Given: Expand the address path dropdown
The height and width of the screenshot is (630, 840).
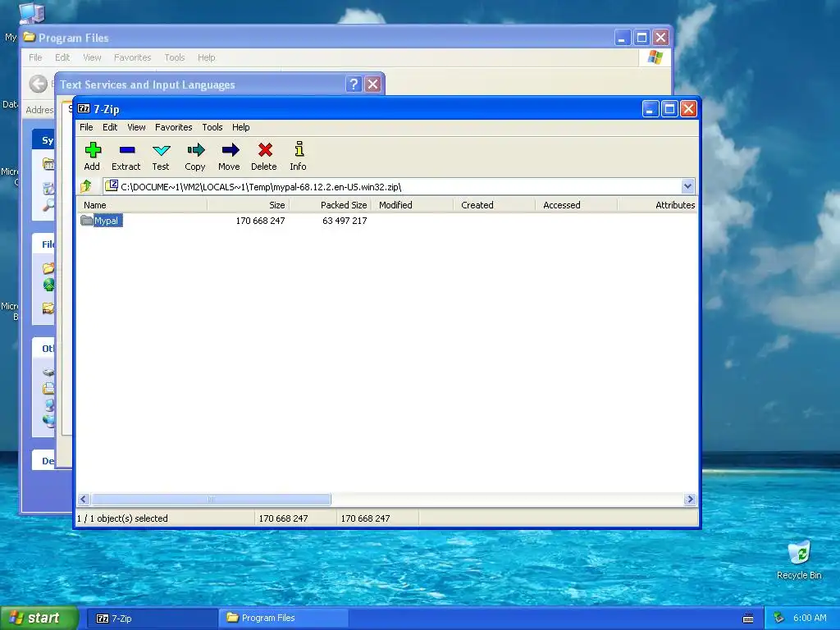Looking at the screenshot, I should point(688,186).
